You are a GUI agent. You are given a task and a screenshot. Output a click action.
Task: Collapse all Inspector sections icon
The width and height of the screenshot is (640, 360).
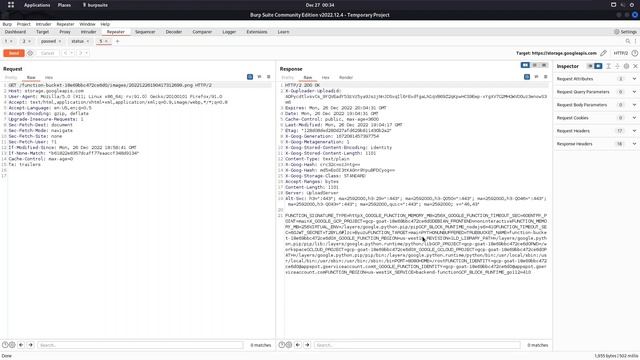pyautogui.click(x=617, y=66)
